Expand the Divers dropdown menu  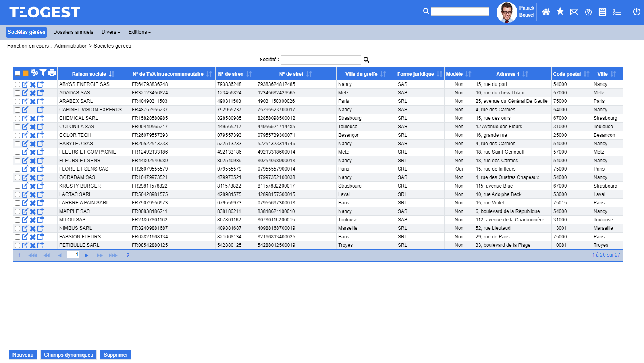111,32
